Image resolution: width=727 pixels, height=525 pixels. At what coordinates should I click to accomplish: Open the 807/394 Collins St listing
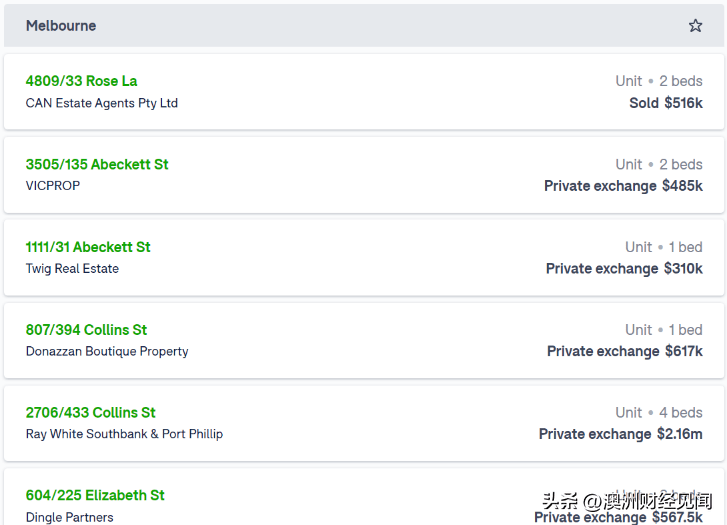point(86,330)
